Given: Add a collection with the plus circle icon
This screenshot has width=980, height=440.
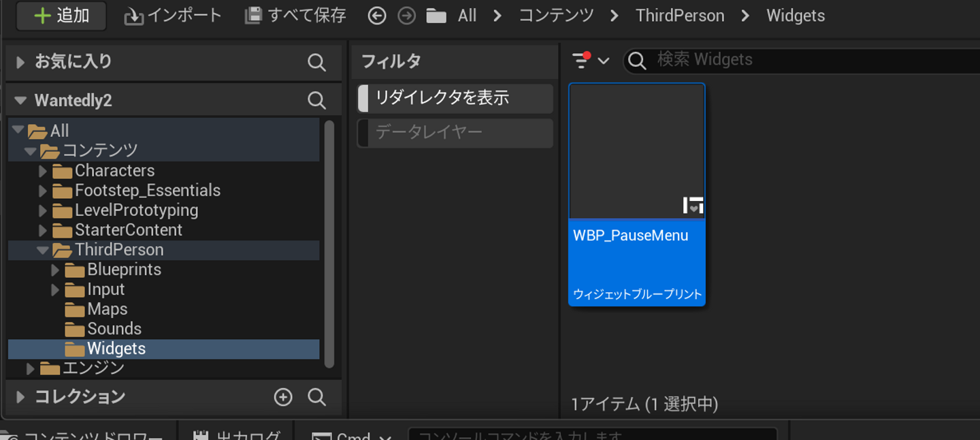Looking at the screenshot, I should (x=283, y=397).
